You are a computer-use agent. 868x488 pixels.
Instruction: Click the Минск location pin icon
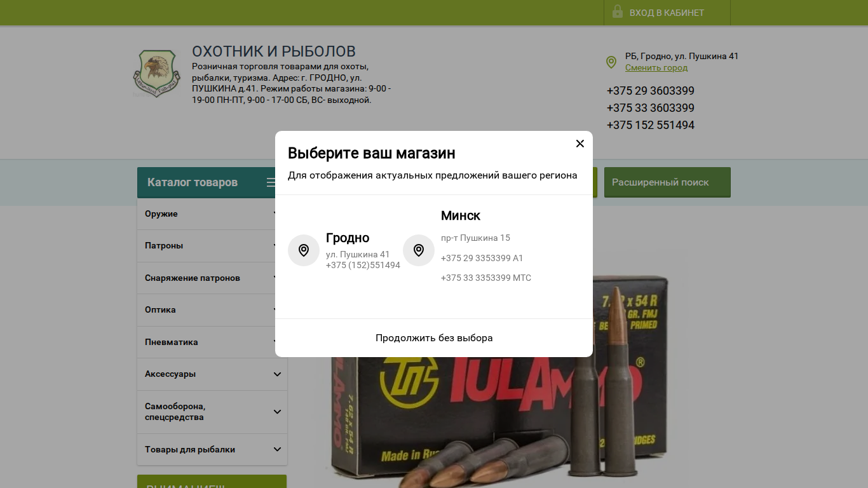[x=419, y=250]
